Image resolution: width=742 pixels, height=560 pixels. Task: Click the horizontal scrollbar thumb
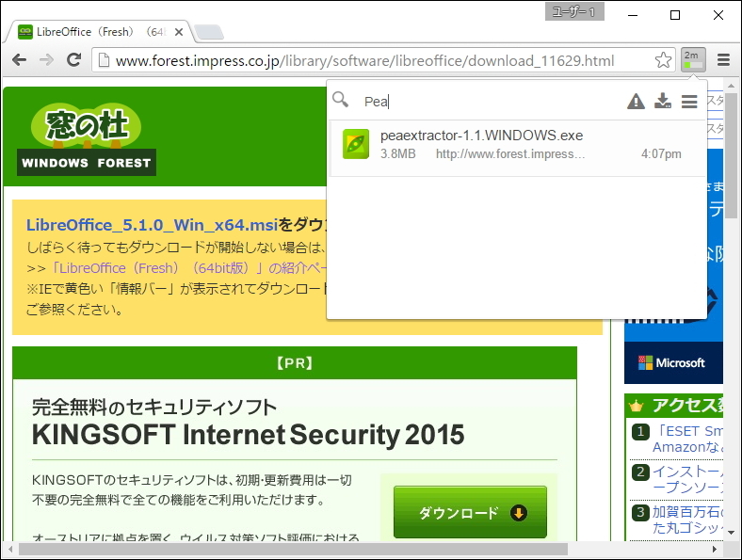293,549
